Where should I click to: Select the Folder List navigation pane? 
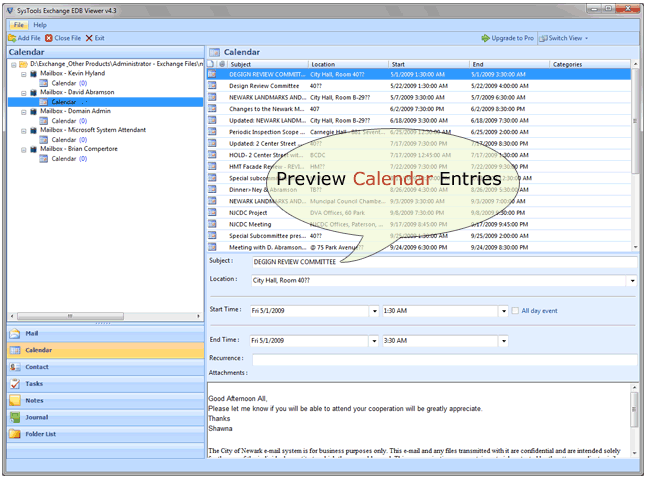click(106, 434)
